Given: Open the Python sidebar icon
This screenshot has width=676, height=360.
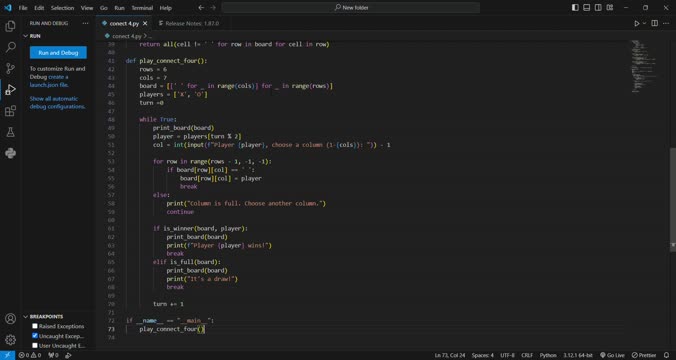Looking at the screenshot, I should (x=10, y=153).
